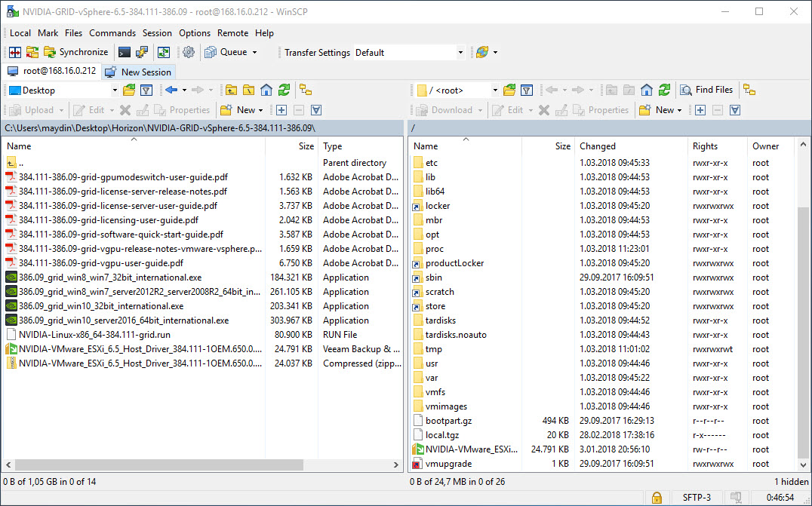Click the remote panel select files plus icon
This screenshot has width=812, height=506.
click(x=700, y=110)
